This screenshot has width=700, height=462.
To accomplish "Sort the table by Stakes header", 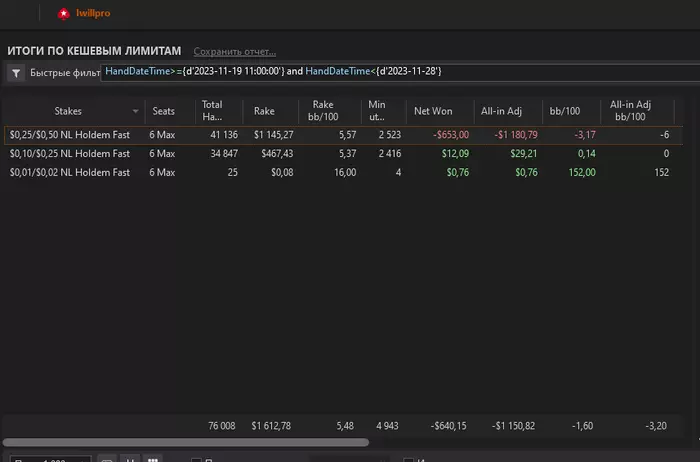I will pos(68,111).
